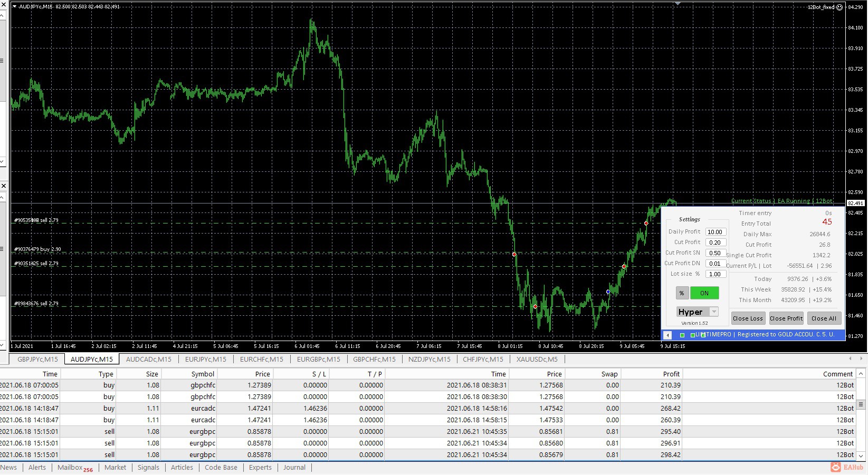Open the Journal terminal tab
The width and height of the screenshot is (868, 475).
tap(294, 467)
